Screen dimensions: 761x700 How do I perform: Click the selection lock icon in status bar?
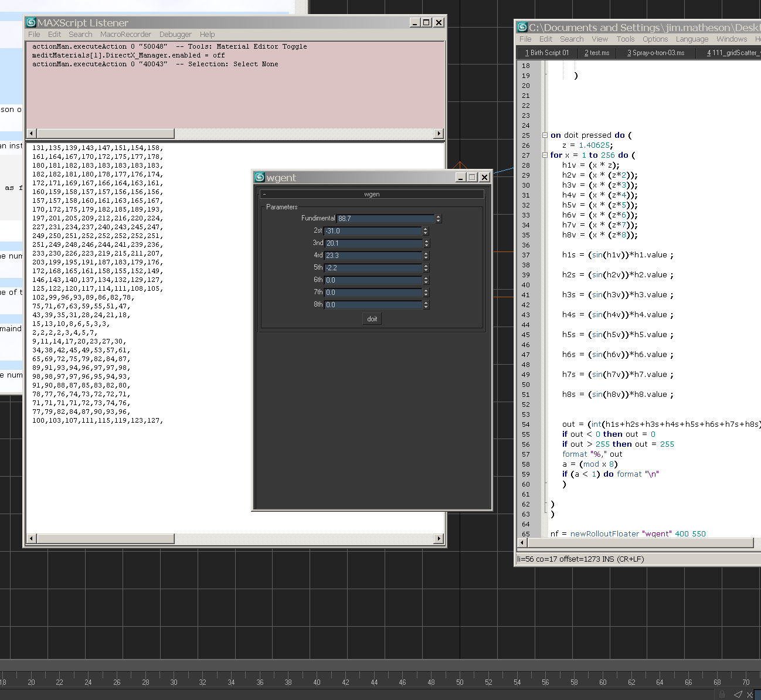pyautogui.click(x=722, y=695)
